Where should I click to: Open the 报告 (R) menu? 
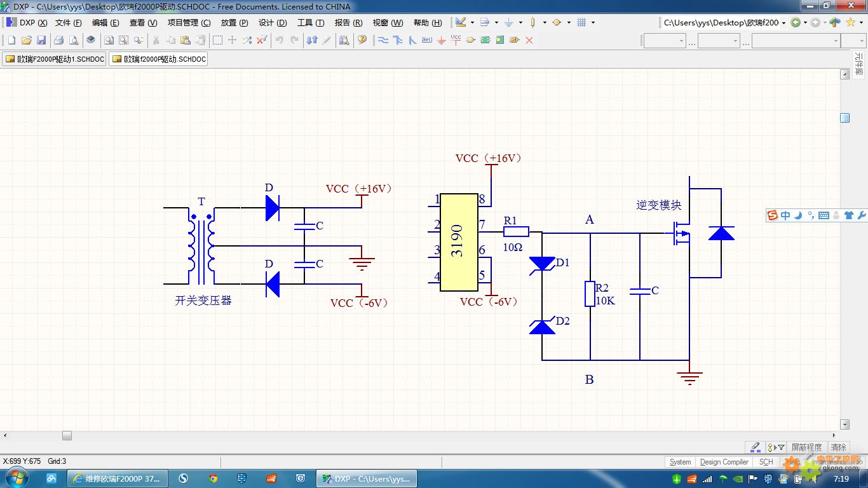(x=348, y=22)
